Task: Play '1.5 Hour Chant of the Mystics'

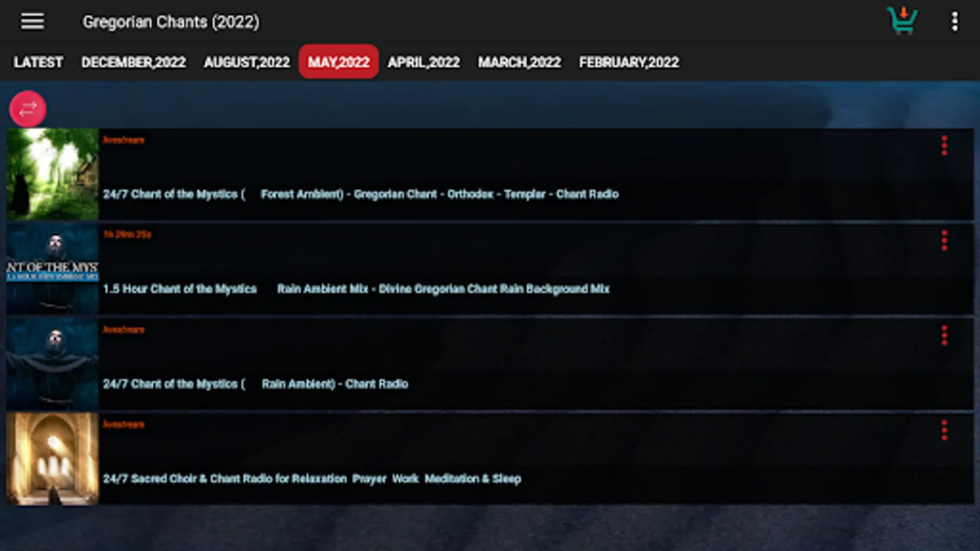Action: tap(356, 288)
